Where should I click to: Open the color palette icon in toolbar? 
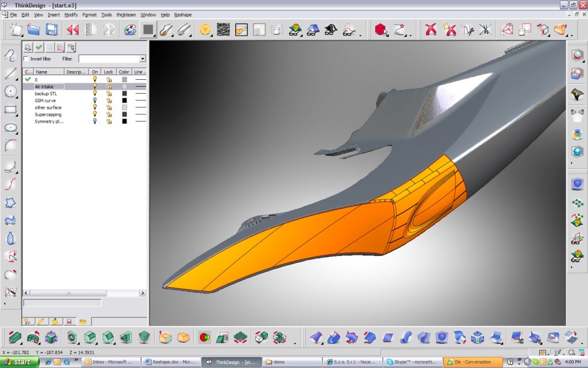coord(130,29)
